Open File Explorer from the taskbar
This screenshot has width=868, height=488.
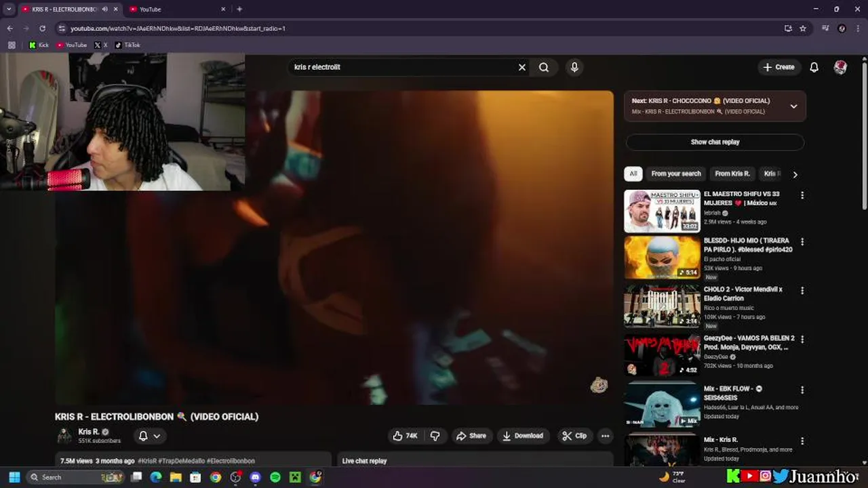[x=176, y=477]
